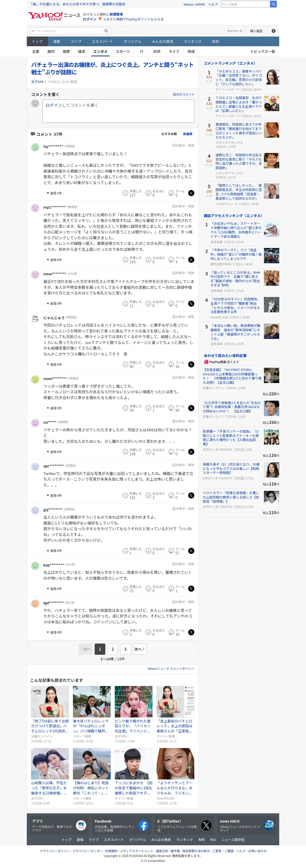Report lay******** comment via 非表示・報告
306x868 pixels.
(183, 146)
